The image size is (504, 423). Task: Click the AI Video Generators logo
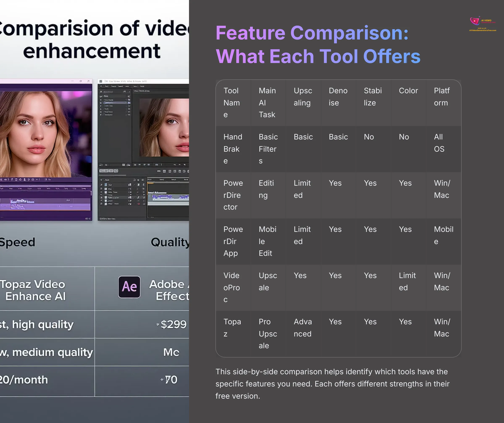pyautogui.click(x=483, y=24)
